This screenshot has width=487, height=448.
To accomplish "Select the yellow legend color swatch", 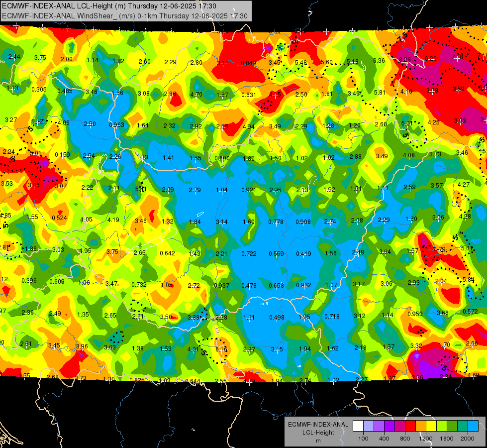I will pyautogui.click(x=431, y=426).
